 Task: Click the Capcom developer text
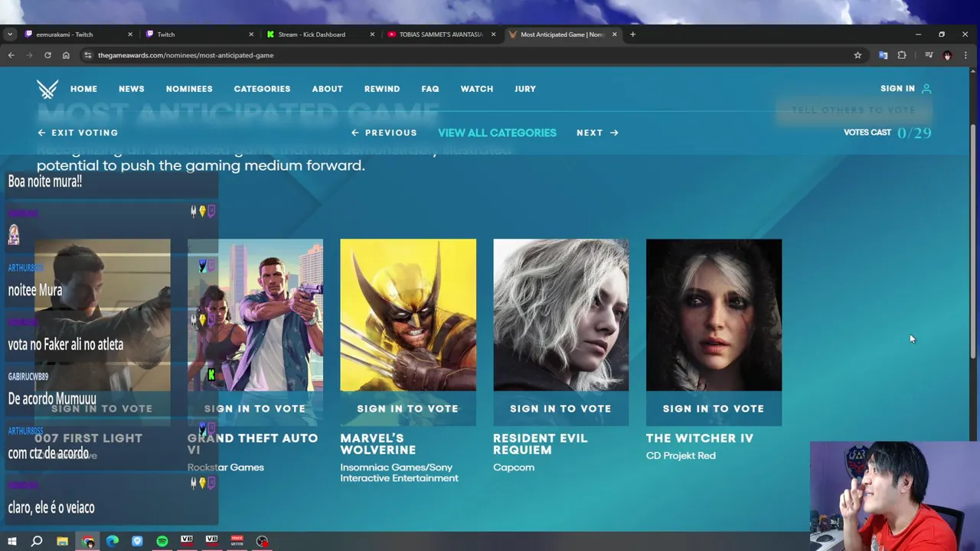tap(514, 467)
